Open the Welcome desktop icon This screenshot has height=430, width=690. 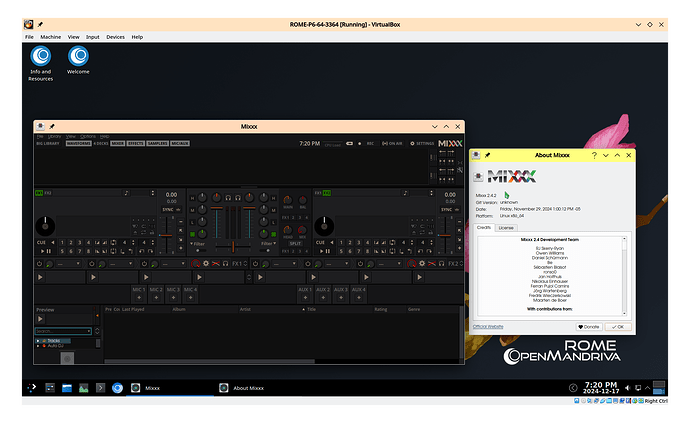click(x=78, y=60)
